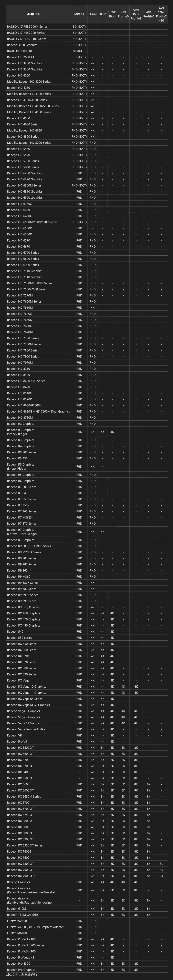The image size is (173, 980).
Task: Click the H.264 column header
Action: (x=93, y=14)
